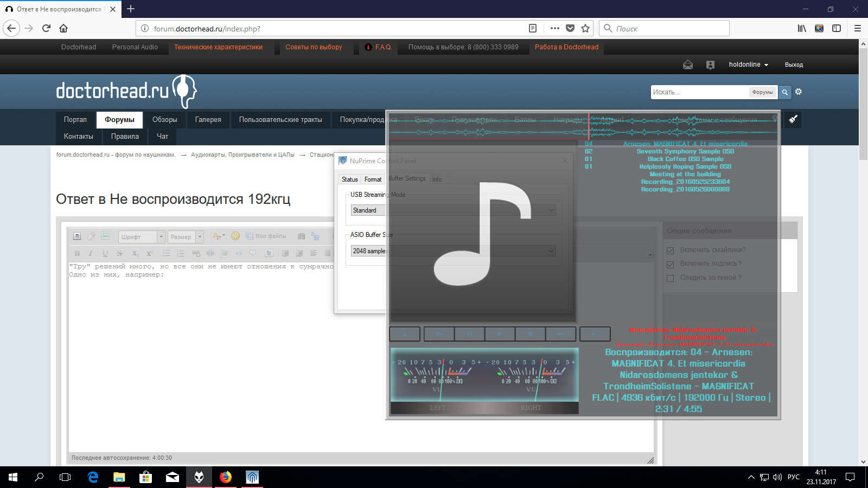Switch to the Format tab in NuPrime panel

tap(373, 179)
